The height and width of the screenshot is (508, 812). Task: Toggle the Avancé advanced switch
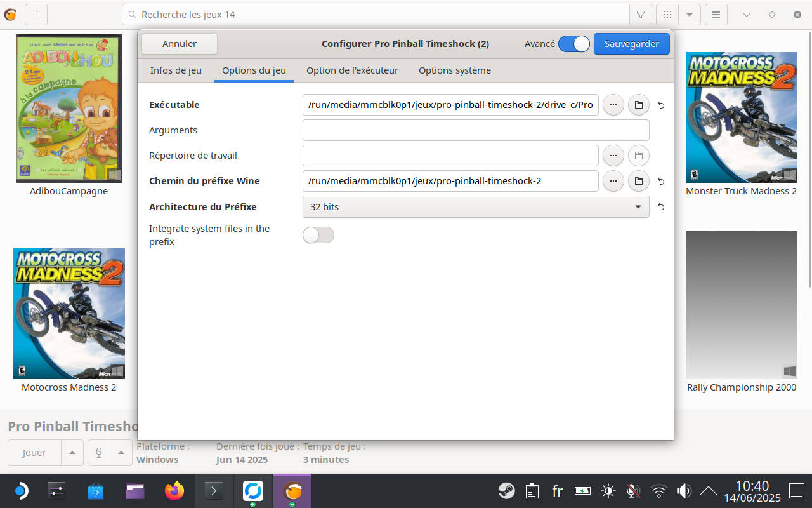(x=574, y=44)
